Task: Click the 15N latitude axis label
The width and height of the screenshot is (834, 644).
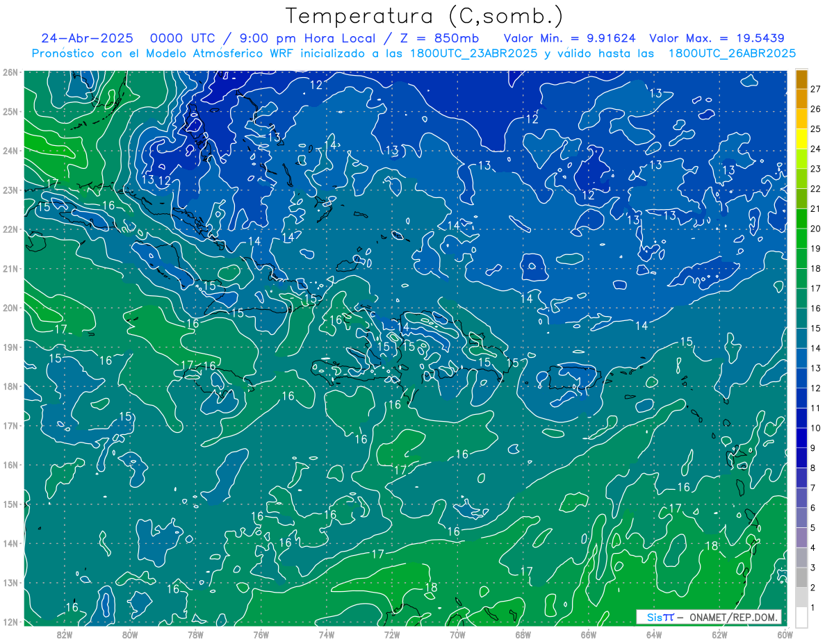Action: click(10, 504)
